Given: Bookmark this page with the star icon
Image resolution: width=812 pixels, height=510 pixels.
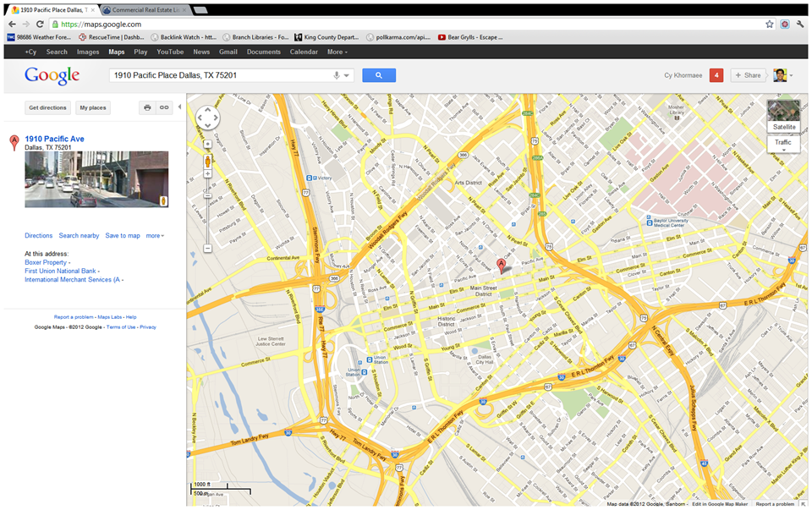Looking at the screenshot, I should pyautogui.click(x=770, y=25).
